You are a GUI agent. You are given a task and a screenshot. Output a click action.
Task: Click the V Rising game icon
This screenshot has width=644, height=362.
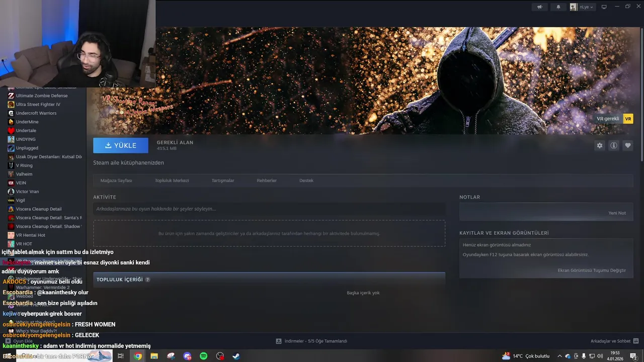(x=11, y=165)
